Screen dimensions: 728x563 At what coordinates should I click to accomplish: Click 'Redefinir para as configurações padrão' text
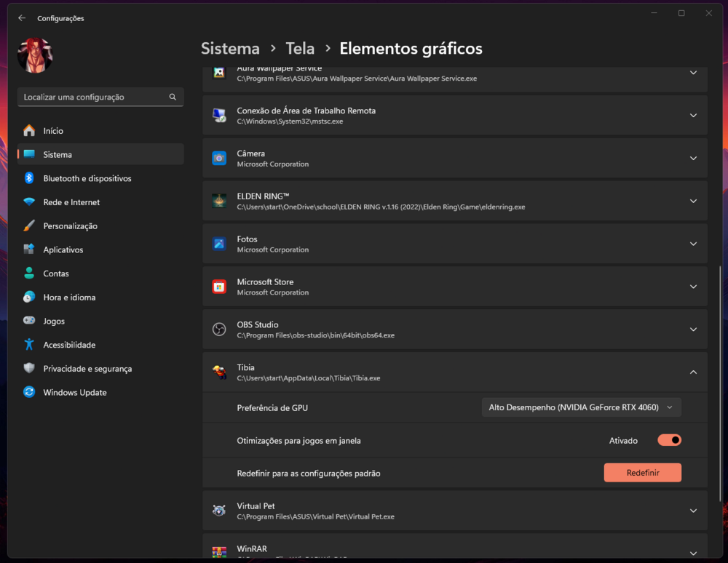(x=308, y=474)
